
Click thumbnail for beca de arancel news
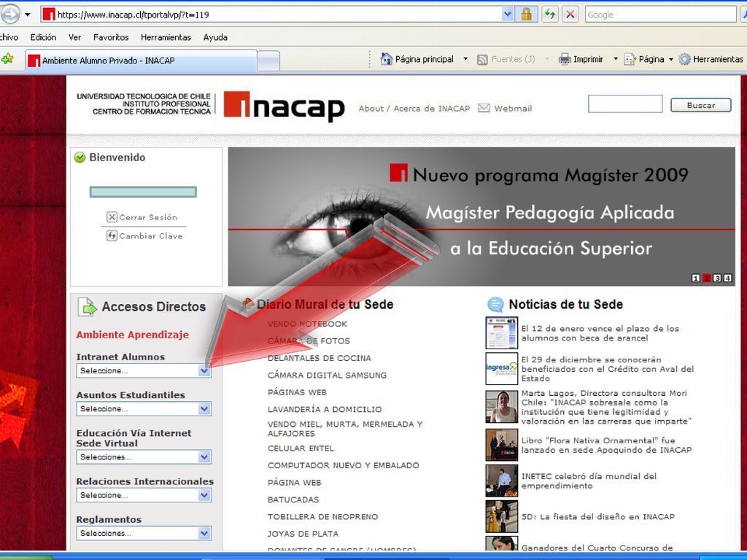click(501, 332)
